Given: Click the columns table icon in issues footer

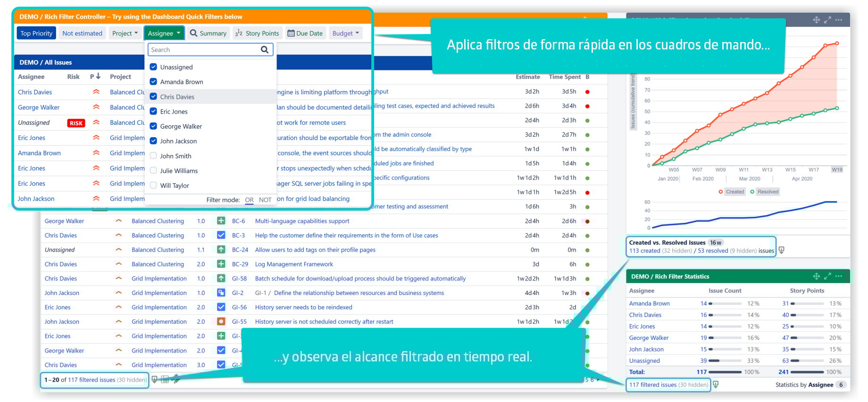Looking at the screenshot, I should pos(165,379).
